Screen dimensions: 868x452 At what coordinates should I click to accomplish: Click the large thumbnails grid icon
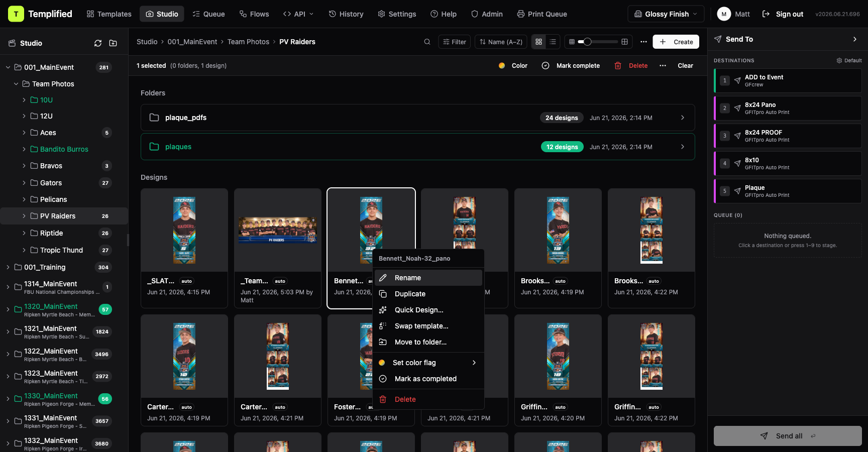click(x=624, y=42)
